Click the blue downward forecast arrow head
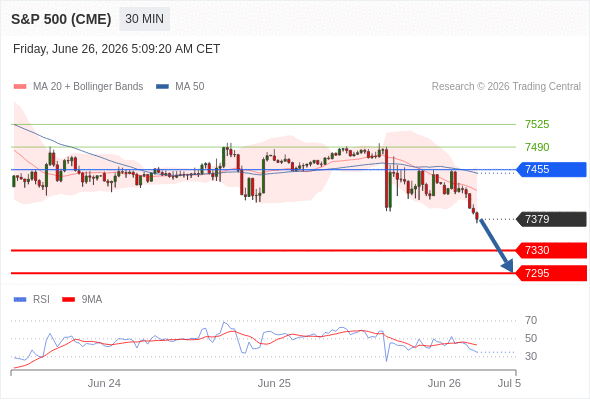590x400 pixels. click(508, 266)
